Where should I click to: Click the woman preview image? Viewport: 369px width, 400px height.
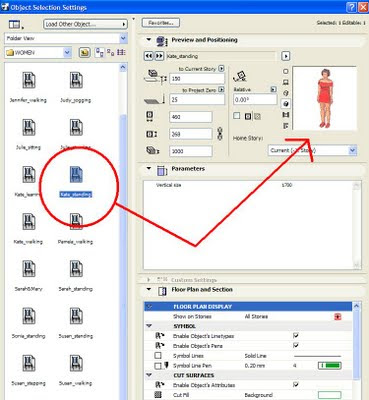click(x=324, y=98)
